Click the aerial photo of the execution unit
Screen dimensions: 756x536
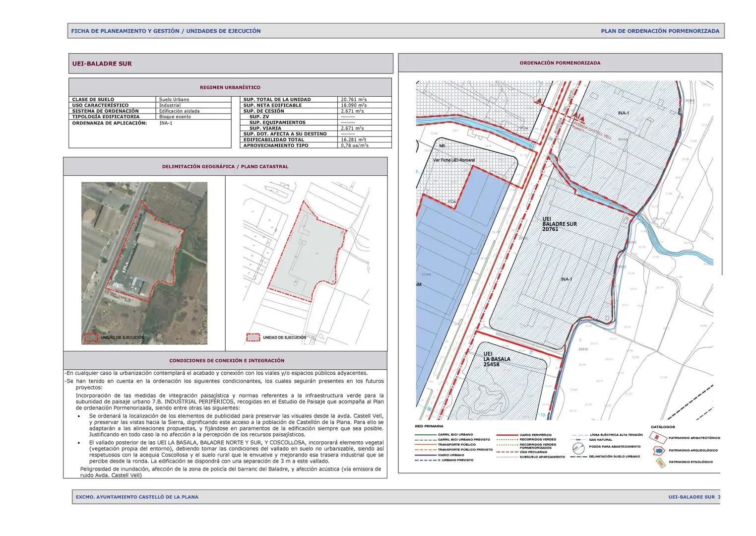pos(144,263)
